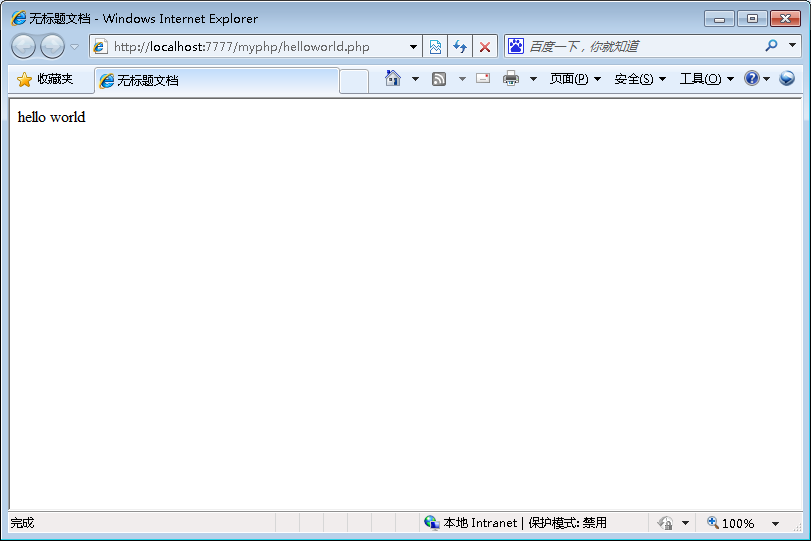Minimize the Internet Explorer window
Screen dimensions: 811x541
(719, 19)
